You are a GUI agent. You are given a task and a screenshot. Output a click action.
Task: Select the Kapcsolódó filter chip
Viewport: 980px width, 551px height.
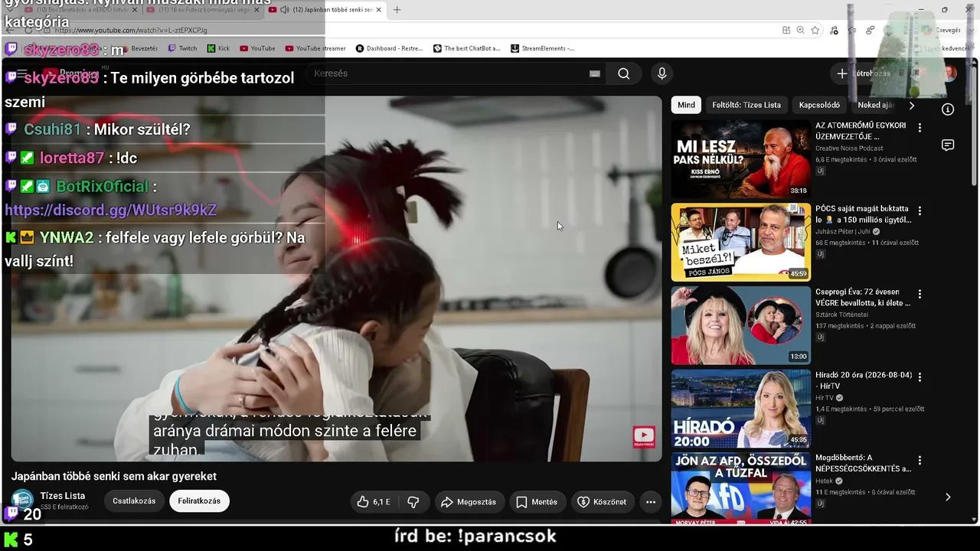tap(819, 105)
